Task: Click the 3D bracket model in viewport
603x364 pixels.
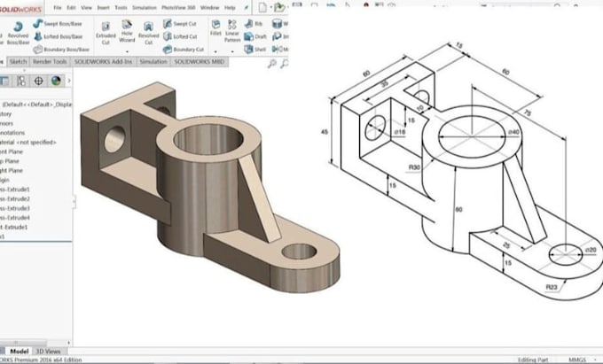Action: click(x=209, y=188)
